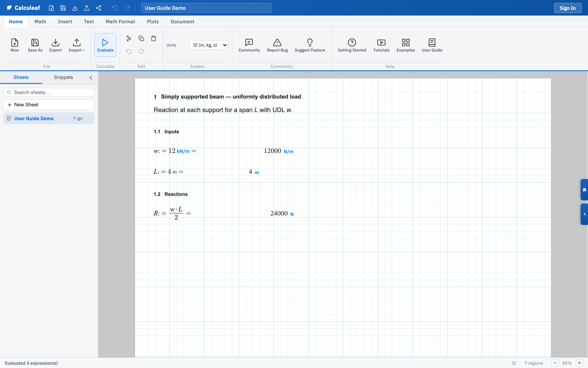The width and height of the screenshot is (588, 368).
Task: Click the 1.1 Inputs heading
Action: 166,132
